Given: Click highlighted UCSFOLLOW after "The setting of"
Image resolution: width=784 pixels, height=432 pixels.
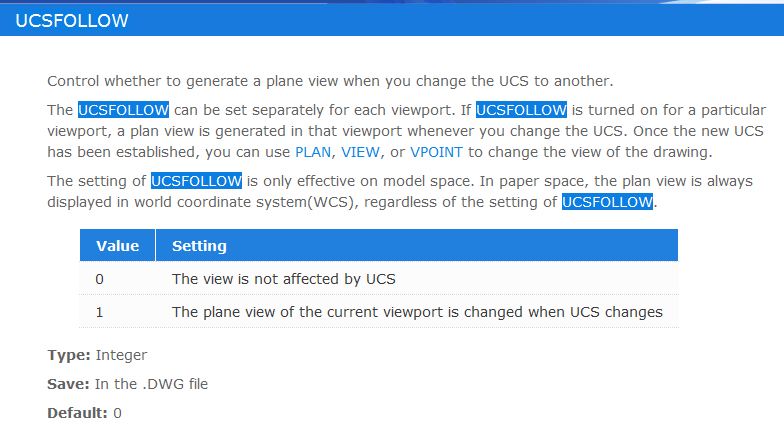Looking at the screenshot, I should (x=196, y=181).
